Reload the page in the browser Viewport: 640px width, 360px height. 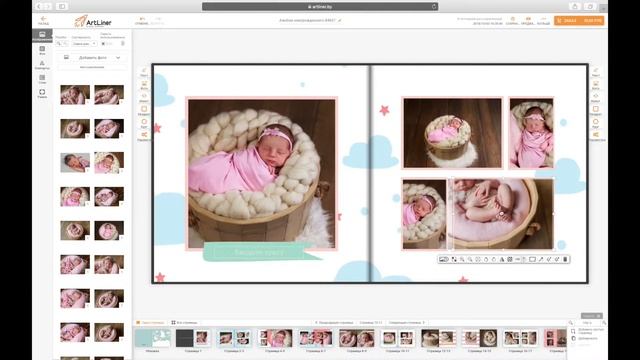tap(434, 7)
